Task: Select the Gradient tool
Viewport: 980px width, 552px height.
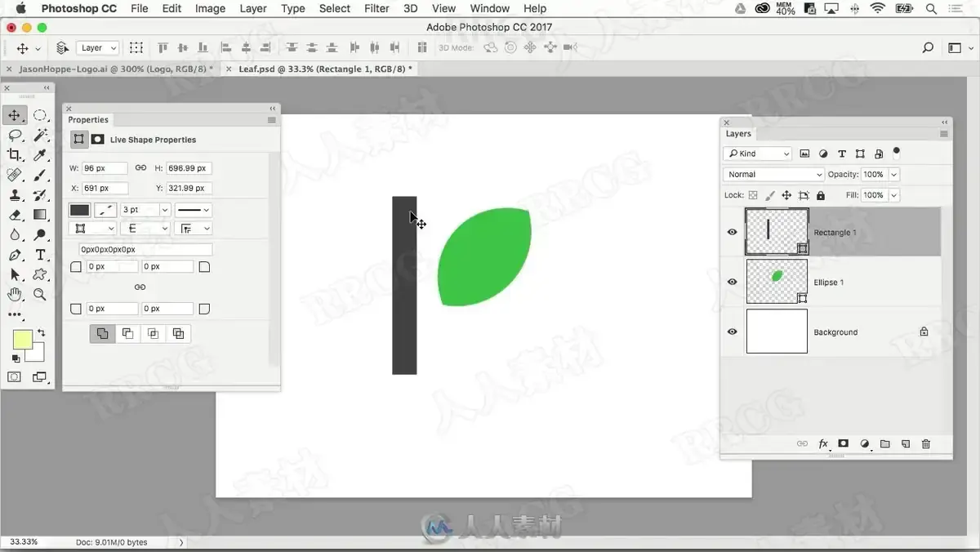Action: tap(40, 215)
